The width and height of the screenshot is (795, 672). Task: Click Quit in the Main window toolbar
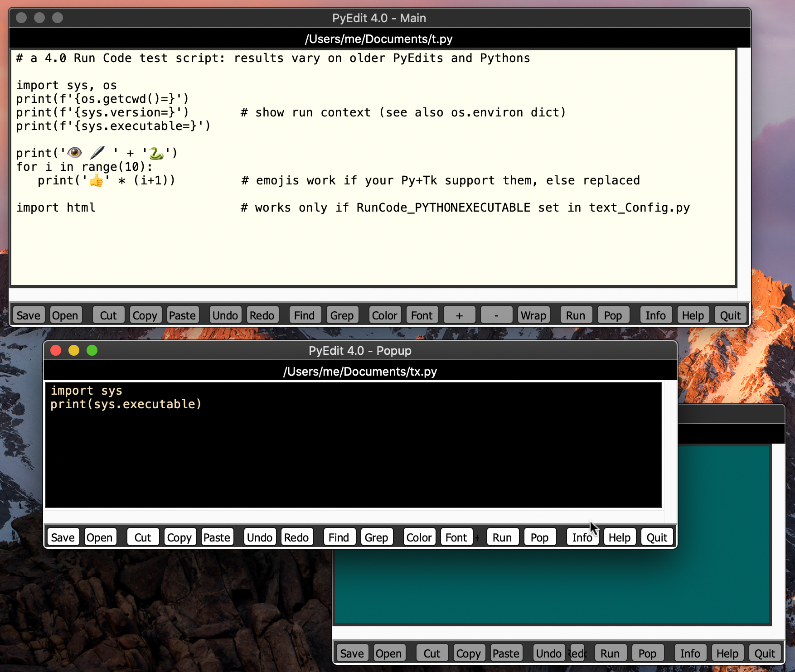tap(730, 315)
